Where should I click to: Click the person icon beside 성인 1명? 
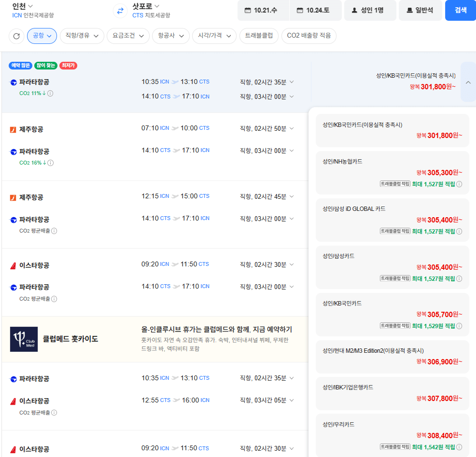pyautogui.click(x=354, y=10)
